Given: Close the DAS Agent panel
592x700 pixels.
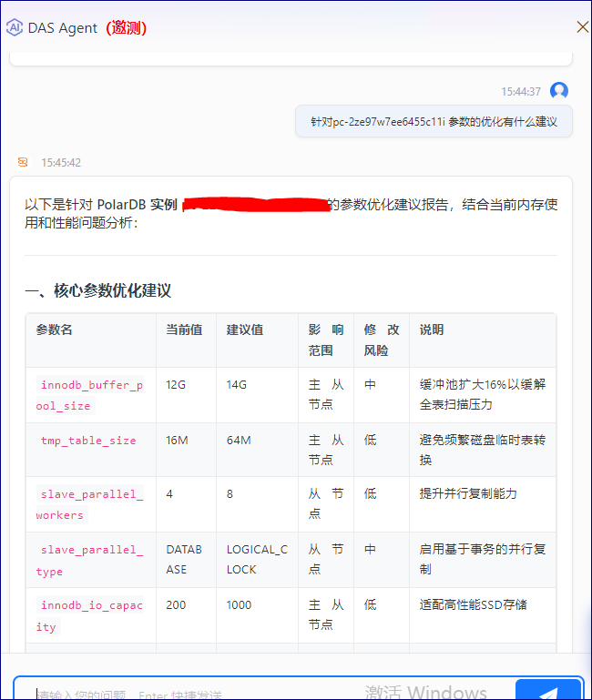Looking at the screenshot, I should 582,27.
